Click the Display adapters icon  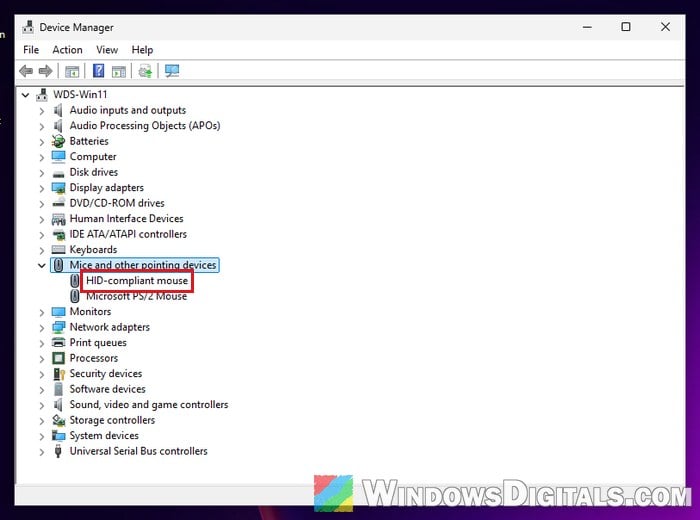click(58, 188)
